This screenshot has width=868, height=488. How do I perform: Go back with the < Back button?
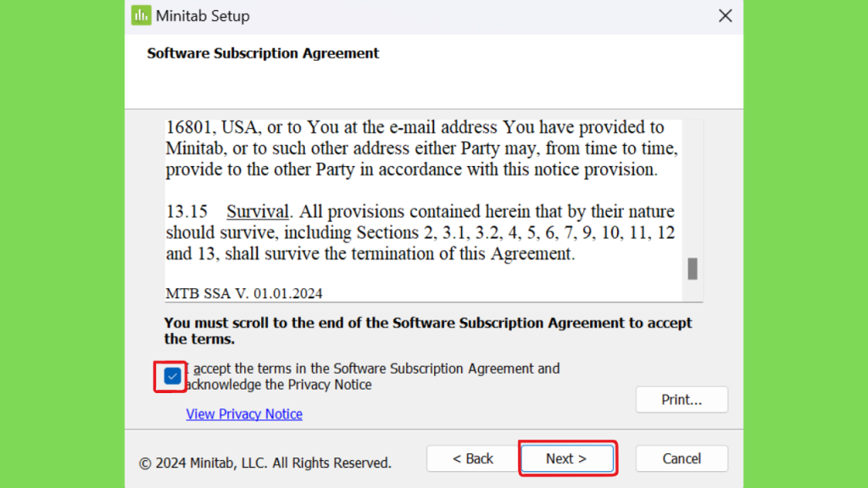473,458
